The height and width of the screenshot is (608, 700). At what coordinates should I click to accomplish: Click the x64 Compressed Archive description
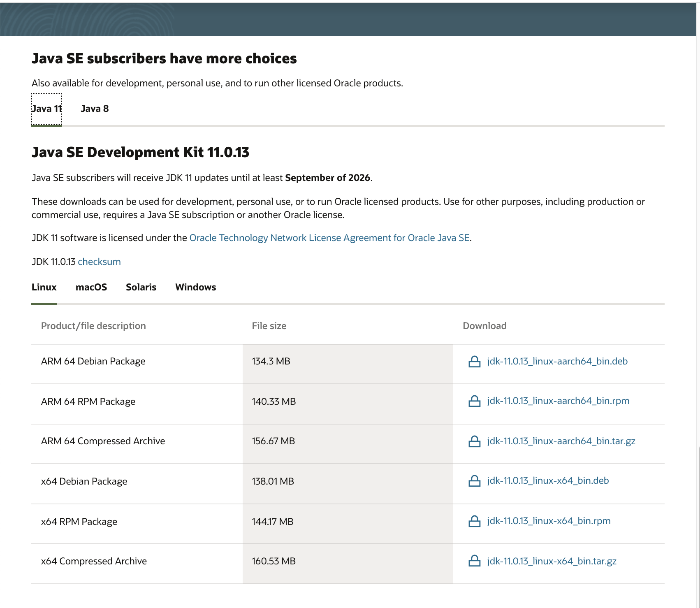[94, 561]
